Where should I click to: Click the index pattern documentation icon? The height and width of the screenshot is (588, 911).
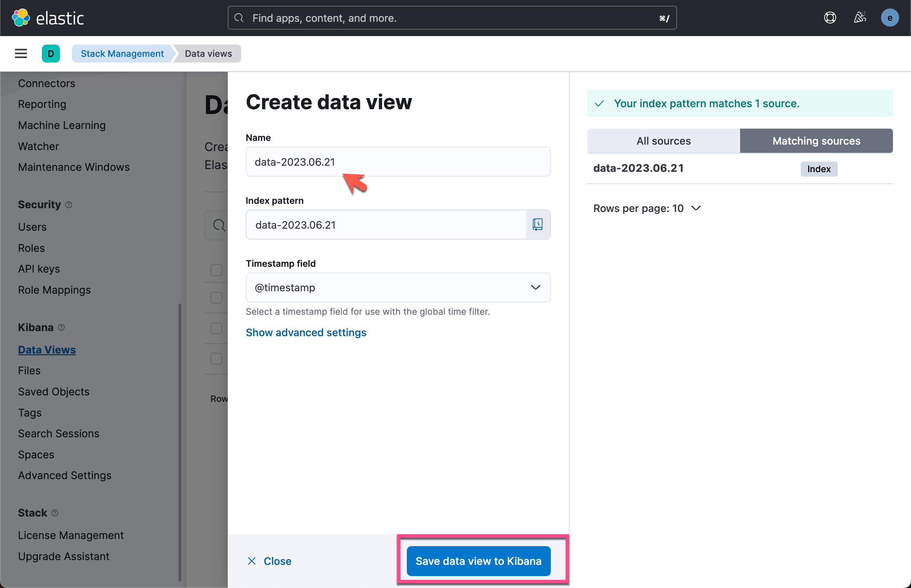[538, 225]
